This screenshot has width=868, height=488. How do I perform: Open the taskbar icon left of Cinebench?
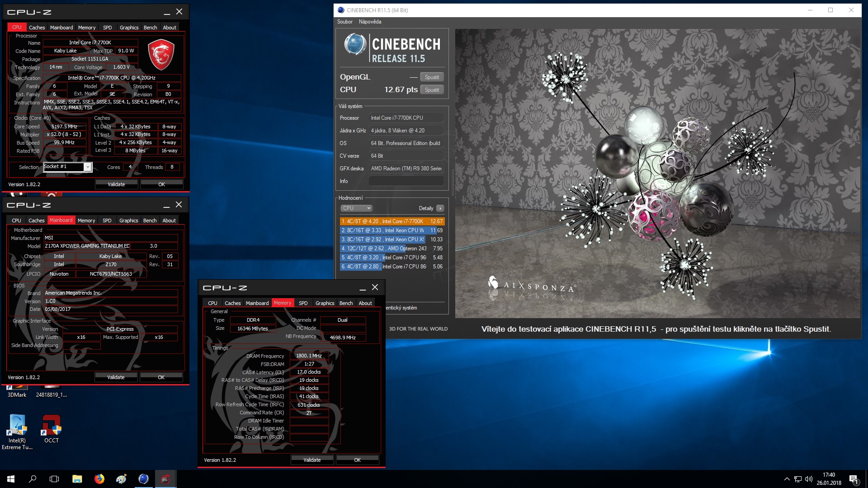121,479
